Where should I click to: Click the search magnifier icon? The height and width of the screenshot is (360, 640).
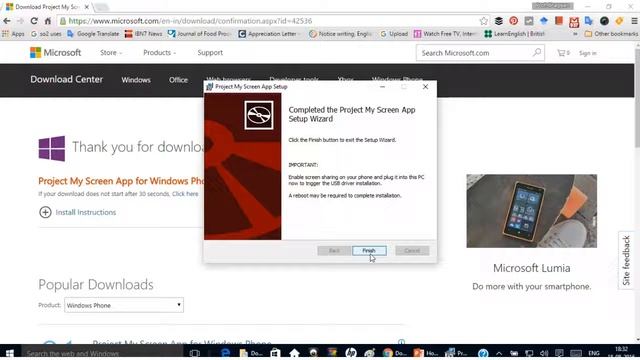(537, 53)
